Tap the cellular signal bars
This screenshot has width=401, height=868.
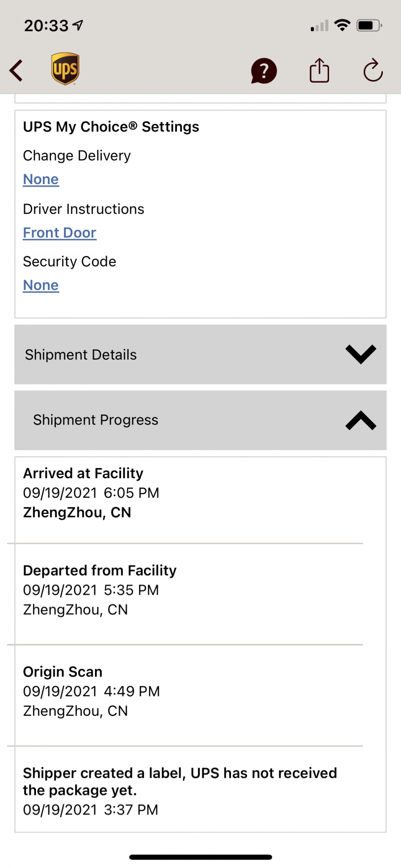click(x=319, y=26)
